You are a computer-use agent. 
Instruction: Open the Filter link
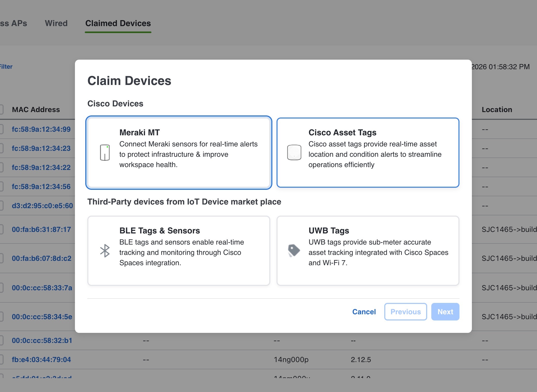[6, 67]
